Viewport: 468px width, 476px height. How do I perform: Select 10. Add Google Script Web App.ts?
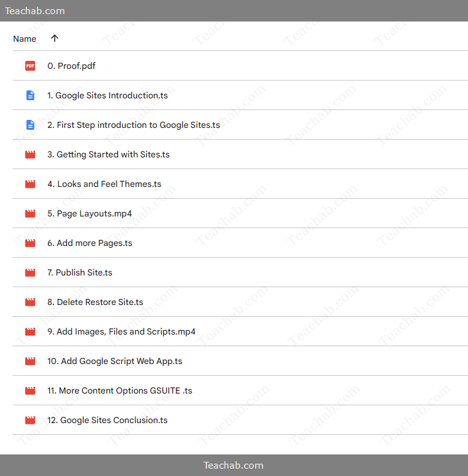click(x=115, y=361)
